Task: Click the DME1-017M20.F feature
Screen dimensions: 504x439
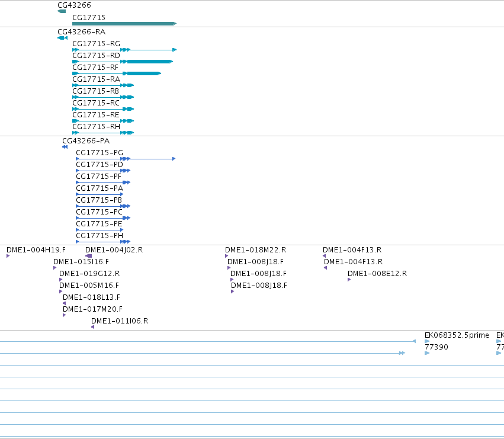Action: pos(92,309)
